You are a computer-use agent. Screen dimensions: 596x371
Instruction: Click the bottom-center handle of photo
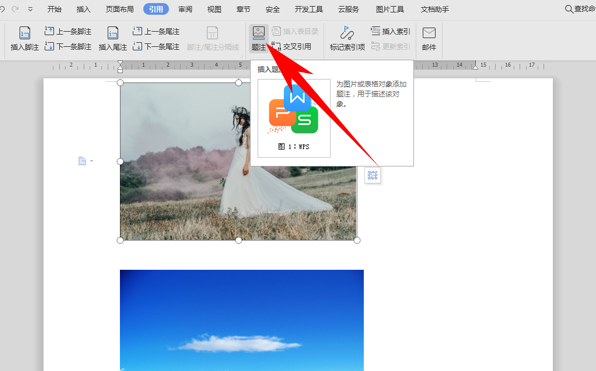(238, 240)
